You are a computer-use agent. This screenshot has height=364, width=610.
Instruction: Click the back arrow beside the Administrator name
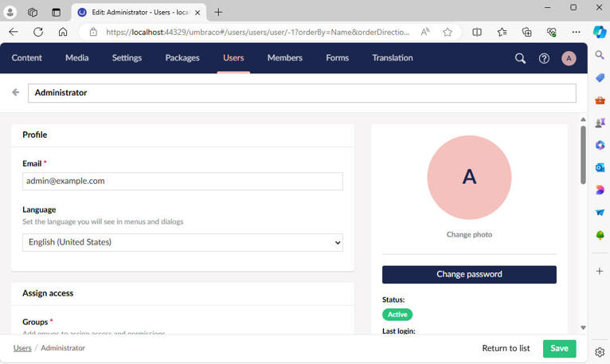click(x=16, y=92)
